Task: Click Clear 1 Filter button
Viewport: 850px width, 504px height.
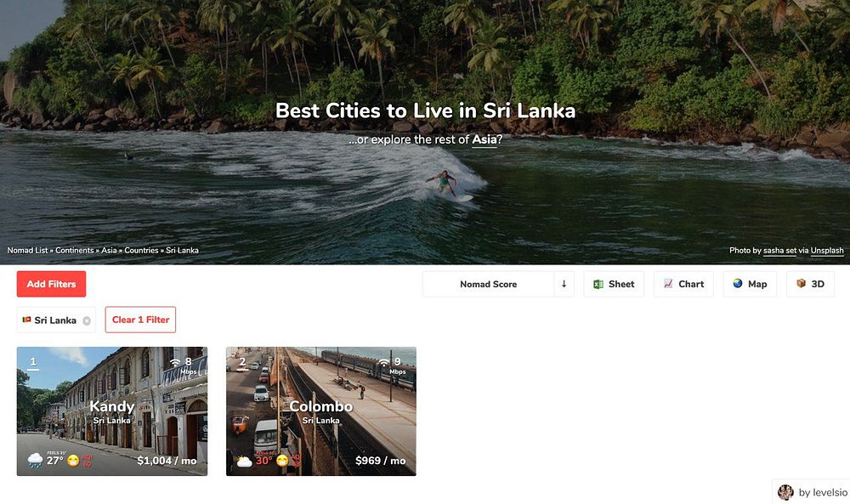Action: (x=140, y=320)
